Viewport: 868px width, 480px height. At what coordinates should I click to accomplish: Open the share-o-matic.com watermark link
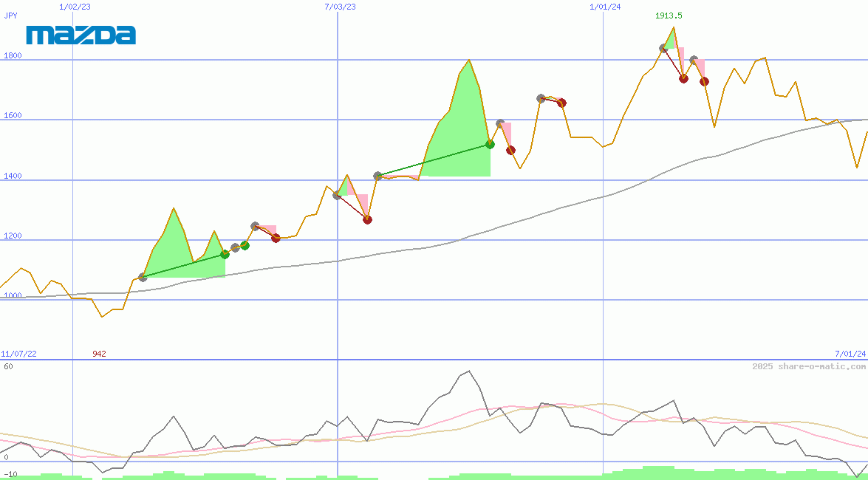[809, 366]
